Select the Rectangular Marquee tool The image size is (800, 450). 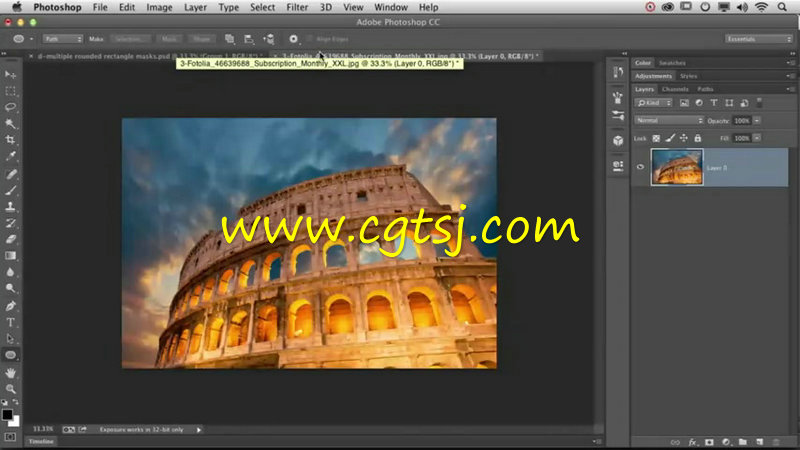coord(10,91)
